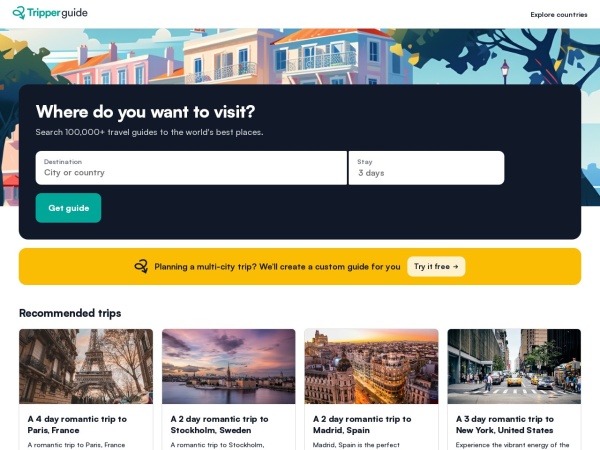Open the Explore countries link
Screen dimensions: 600x450
pyautogui.click(x=559, y=15)
